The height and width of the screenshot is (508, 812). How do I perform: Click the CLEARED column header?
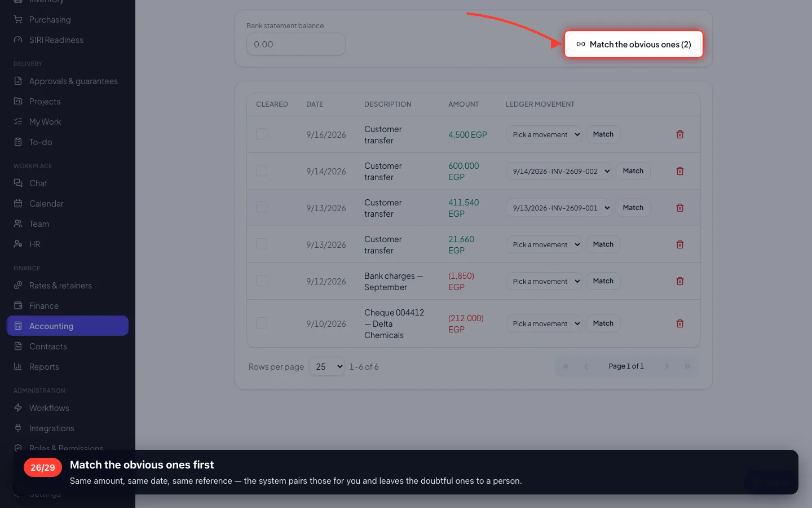point(272,104)
